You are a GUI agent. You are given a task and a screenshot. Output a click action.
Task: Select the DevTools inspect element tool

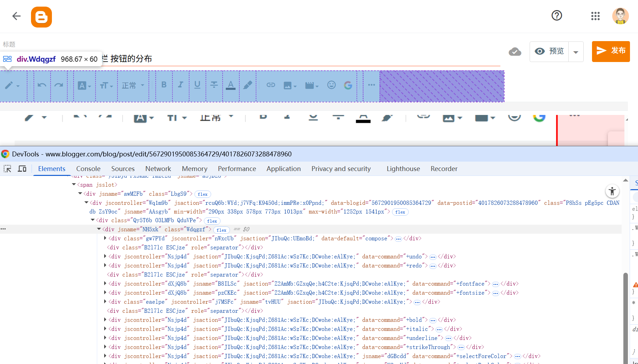(7, 169)
